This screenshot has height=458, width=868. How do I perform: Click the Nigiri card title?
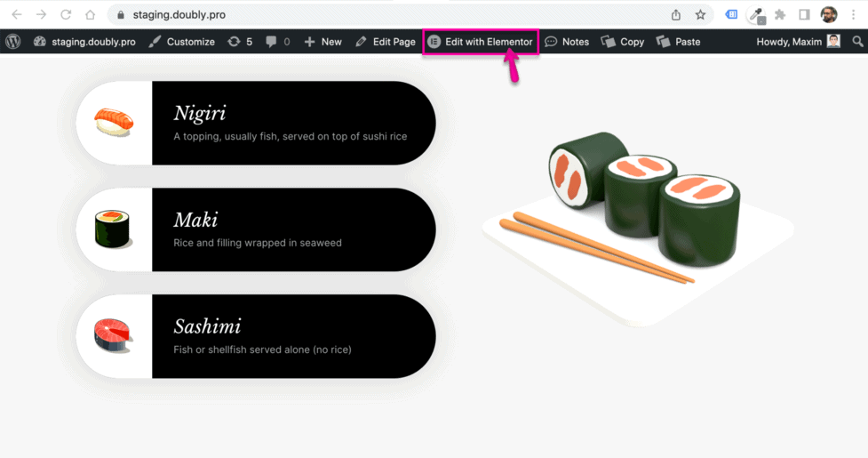point(200,113)
